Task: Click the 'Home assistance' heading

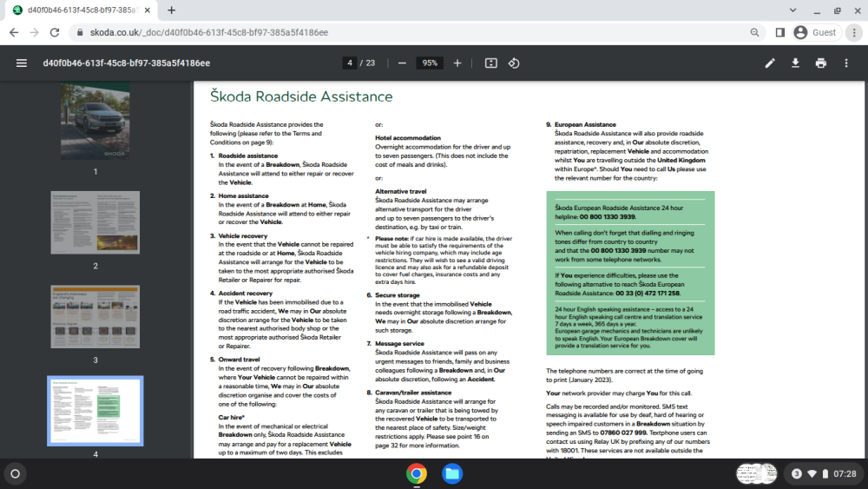Action: pyautogui.click(x=244, y=196)
